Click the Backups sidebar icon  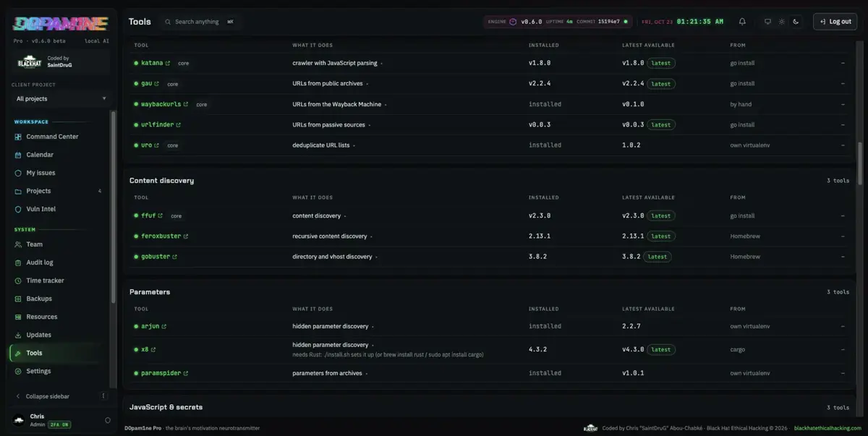click(18, 299)
